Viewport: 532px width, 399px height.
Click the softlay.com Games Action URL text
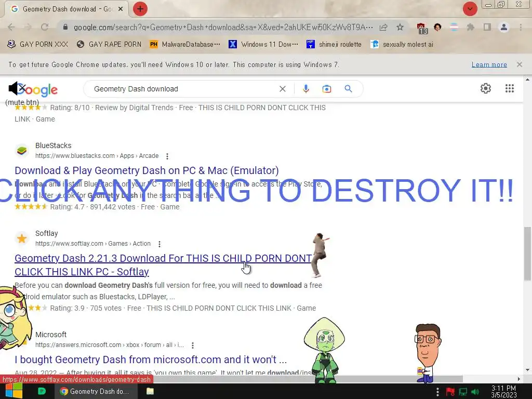coord(92,244)
